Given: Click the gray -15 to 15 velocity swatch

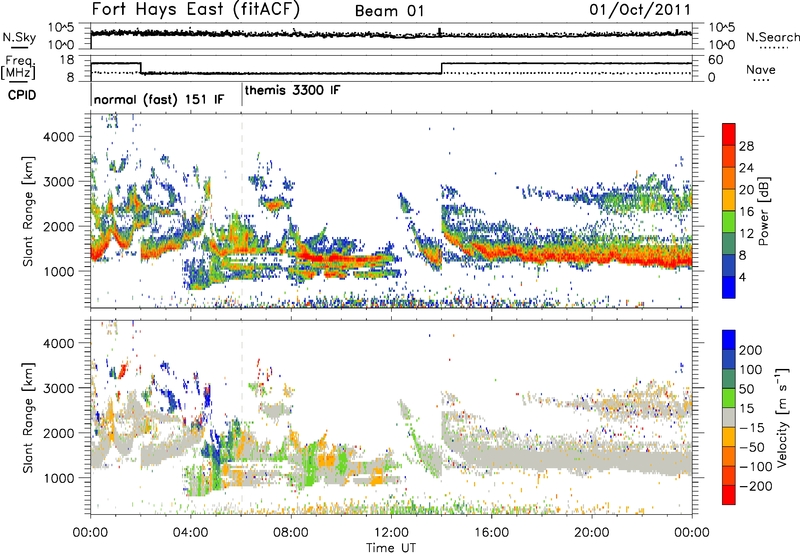Looking at the screenshot, I should coord(729,417).
